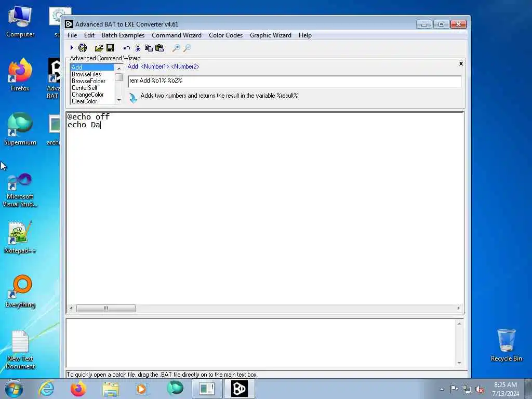Click command list scroll down arrow

coord(119,100)
